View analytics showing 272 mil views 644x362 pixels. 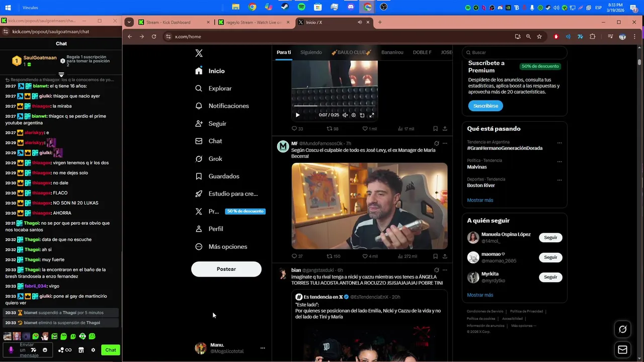[x=407, y=256]
